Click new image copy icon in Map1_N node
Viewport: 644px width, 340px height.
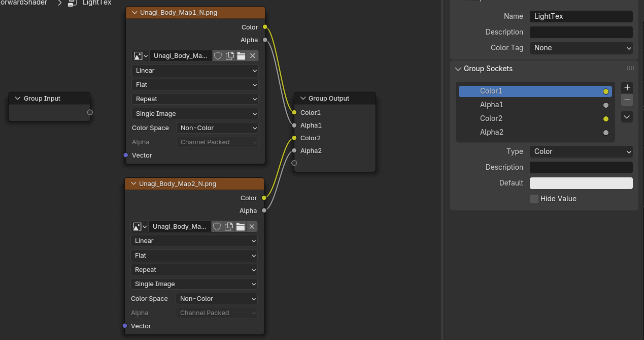229,56
